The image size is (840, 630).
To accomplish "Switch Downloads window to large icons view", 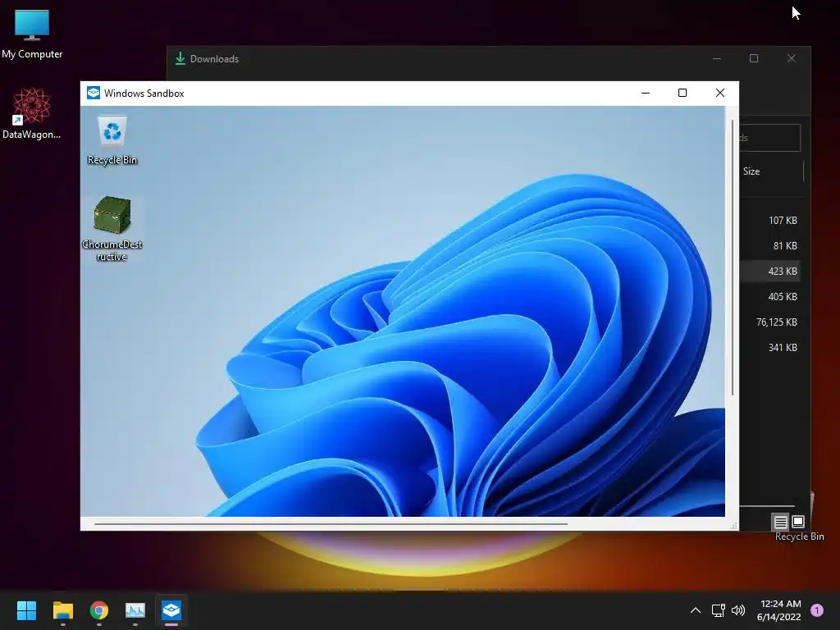I will click(798, 521).
